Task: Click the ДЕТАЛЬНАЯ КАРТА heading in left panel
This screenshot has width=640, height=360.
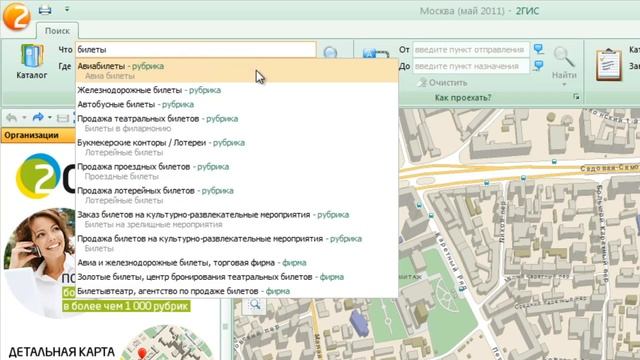Action: pyautogui.click(x=62, y=352)
